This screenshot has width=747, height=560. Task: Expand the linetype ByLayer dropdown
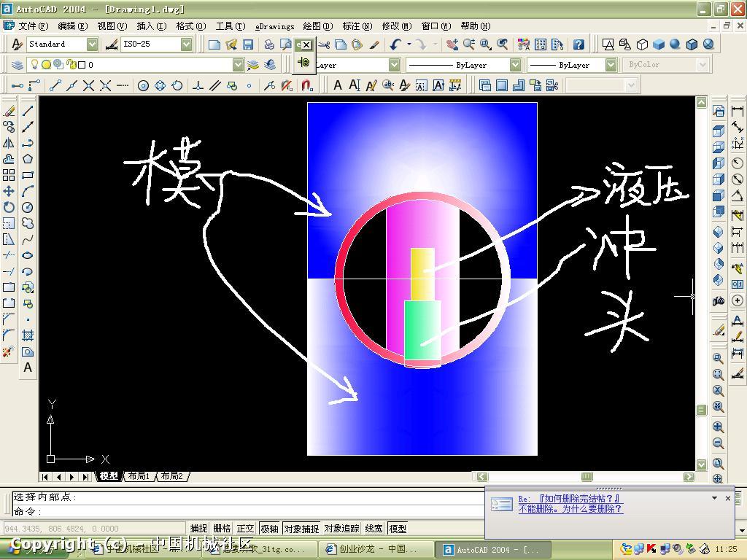point(515,65)
